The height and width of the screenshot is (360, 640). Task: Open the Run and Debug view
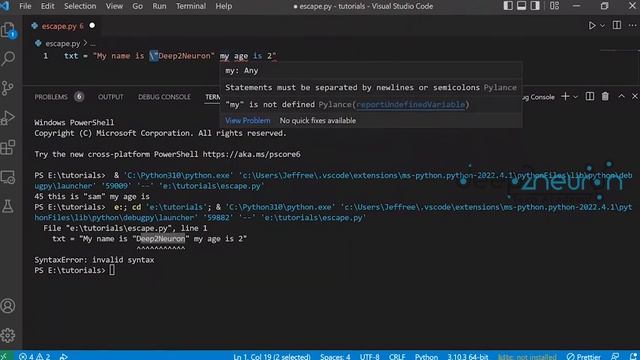pos(8,118)
